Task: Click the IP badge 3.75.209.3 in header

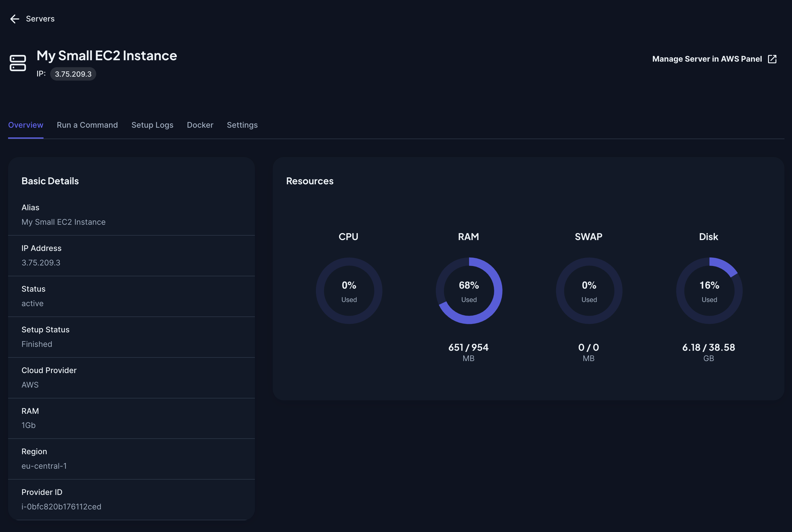Action: [73, 74]
